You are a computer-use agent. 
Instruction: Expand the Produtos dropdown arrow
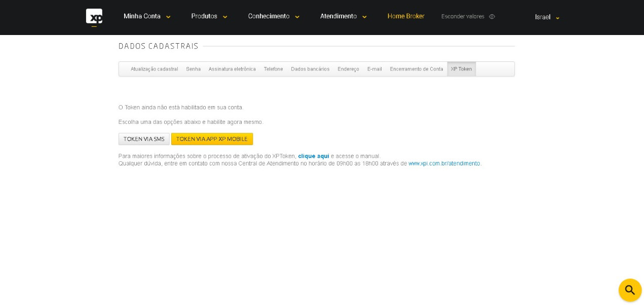225,17
